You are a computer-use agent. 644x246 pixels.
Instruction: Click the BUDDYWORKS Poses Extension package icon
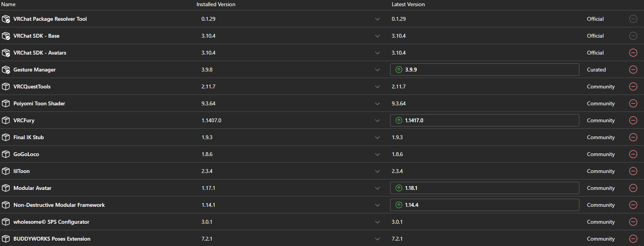point(6,239)
